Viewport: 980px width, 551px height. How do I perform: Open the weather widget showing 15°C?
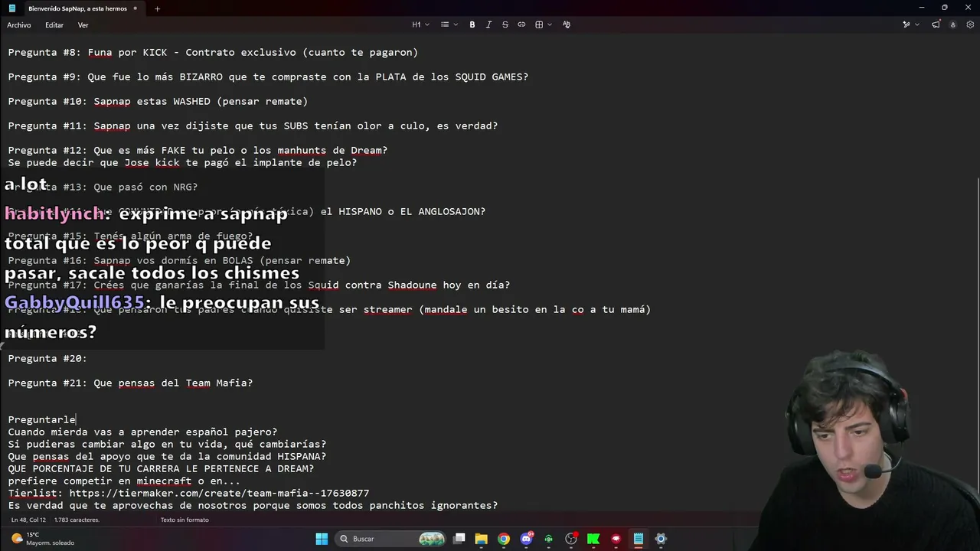(x=43, y=539)
